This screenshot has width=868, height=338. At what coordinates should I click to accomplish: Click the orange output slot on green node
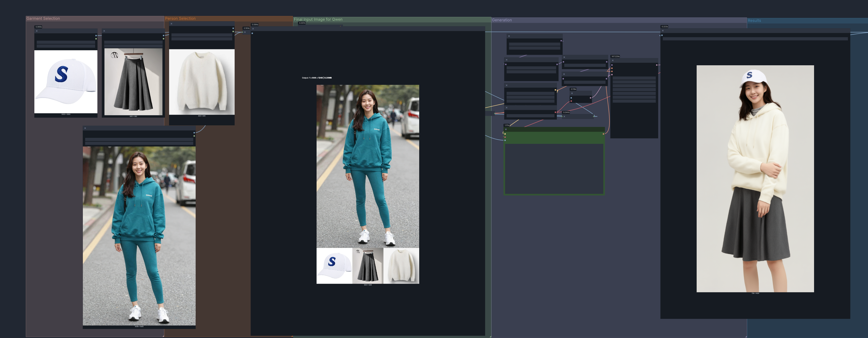click(x=603, y=134)
